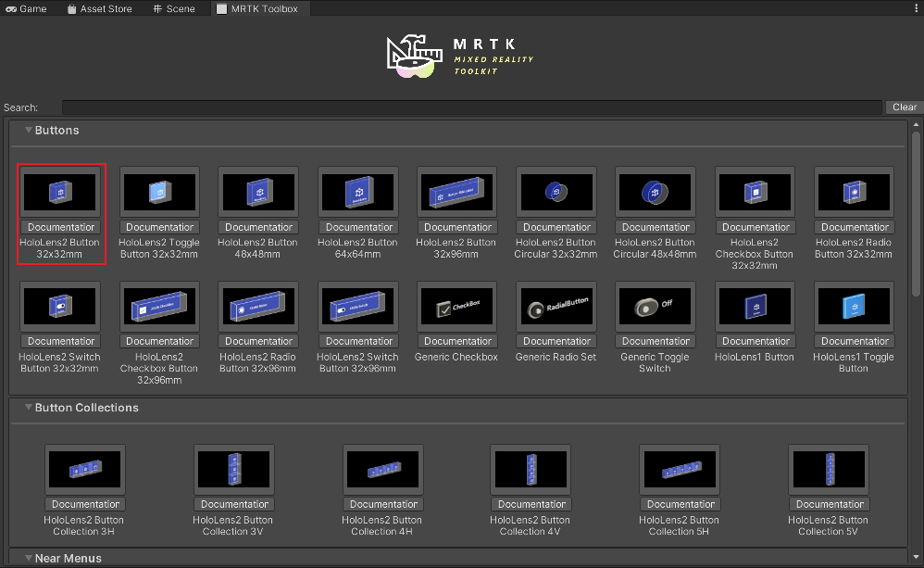Click the "HoloLens2 Button Collection 4H" label
Screen dimensions: 924x568
[381, 525]
